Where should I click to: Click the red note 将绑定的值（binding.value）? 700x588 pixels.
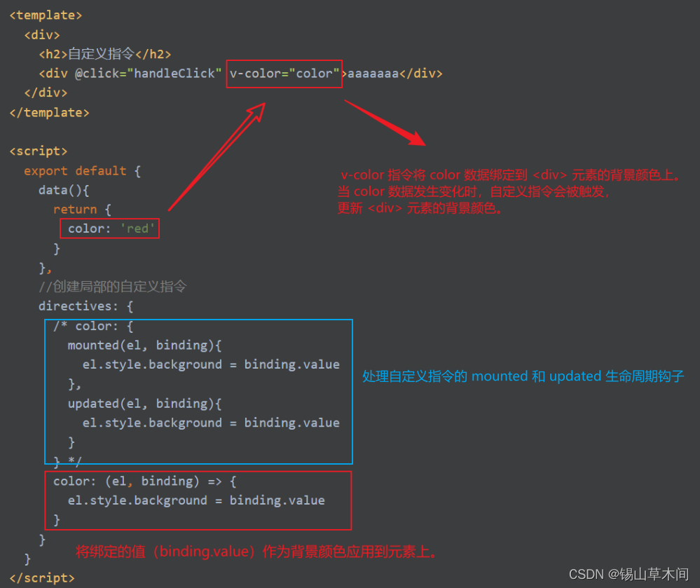[x=256, y=552]
